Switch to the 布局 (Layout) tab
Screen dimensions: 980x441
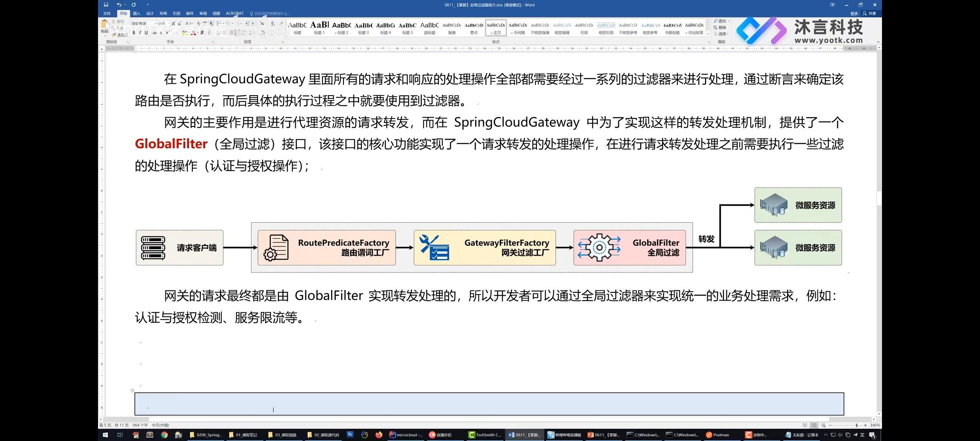163,13
